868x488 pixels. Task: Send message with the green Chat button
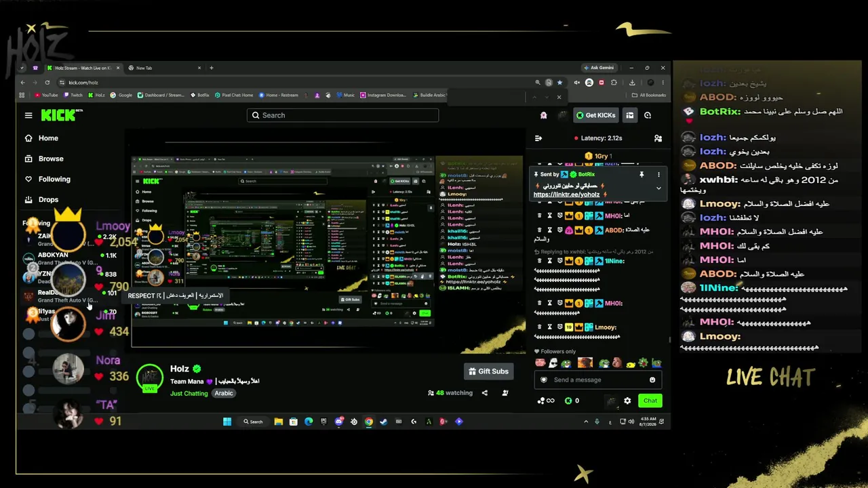[x=650, y=401]
